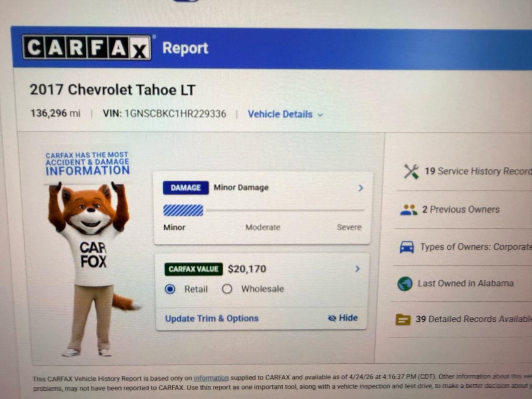Click the green CARFAX VALUE badge
The image size is (532, 399).
click(193, 269)
